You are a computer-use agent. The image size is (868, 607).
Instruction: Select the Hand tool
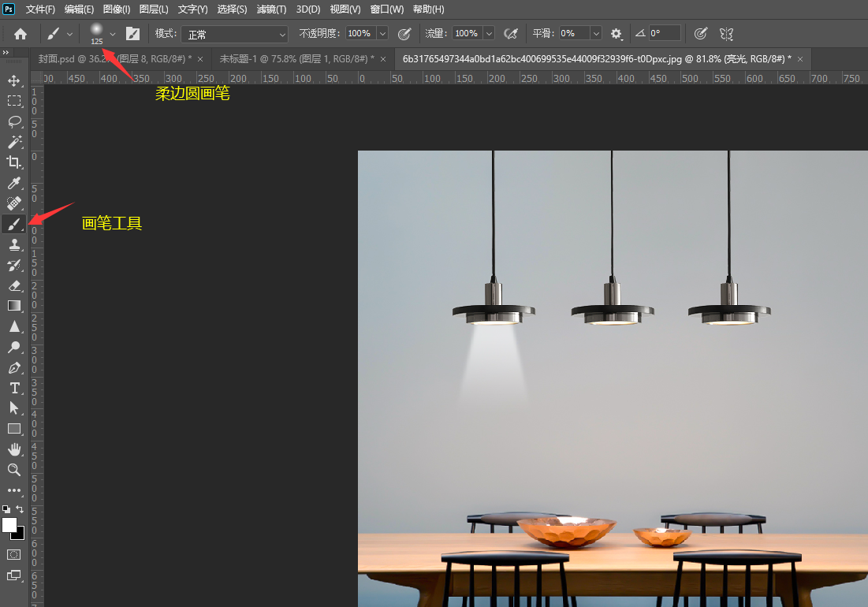14,449
